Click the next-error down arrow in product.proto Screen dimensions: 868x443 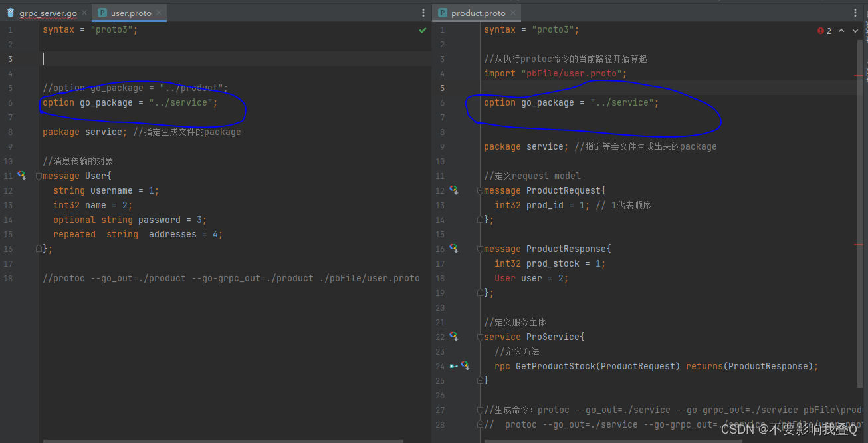(856, 30)
